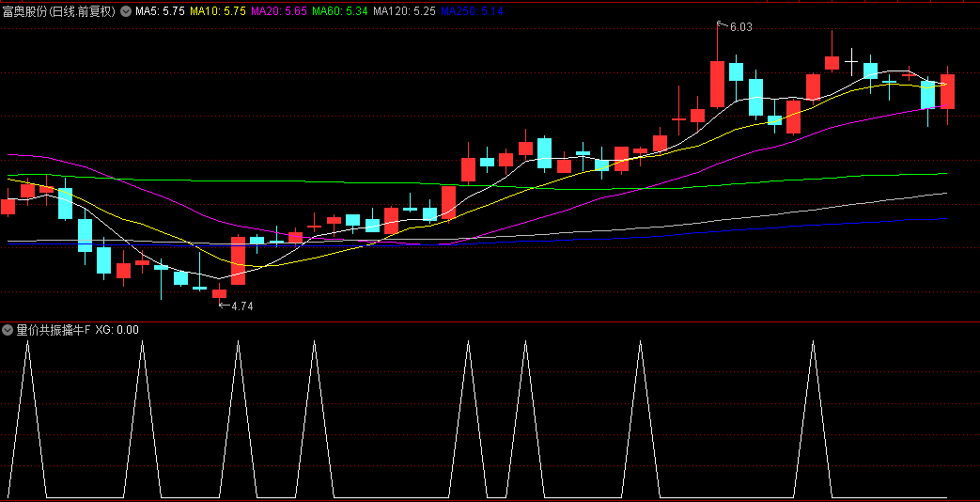Select the yellow MA10: 5.75 label

(218, 11)
